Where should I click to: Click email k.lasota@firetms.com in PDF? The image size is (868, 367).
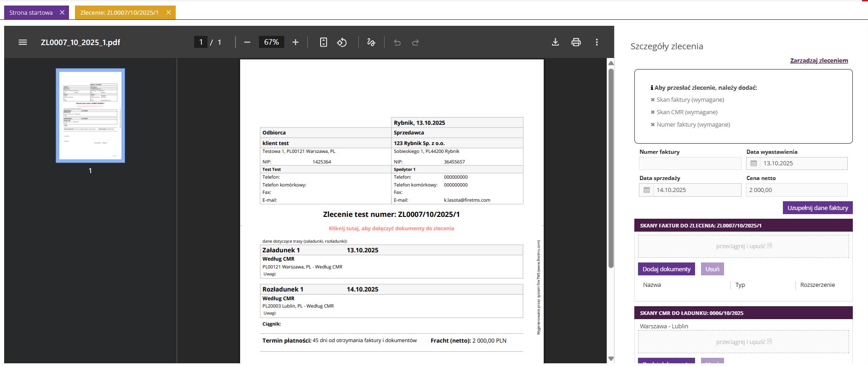pyautogui.click(x=467, y=200)
